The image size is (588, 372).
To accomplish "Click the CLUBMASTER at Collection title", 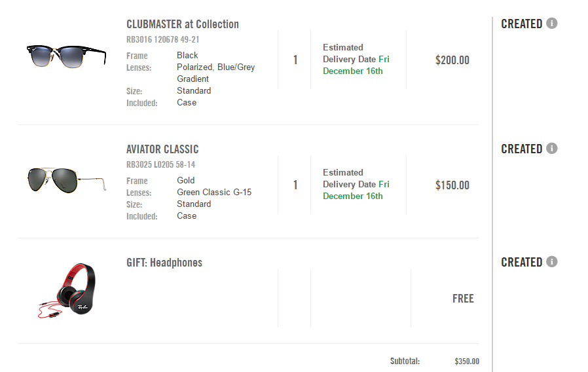I will (182, 24).
